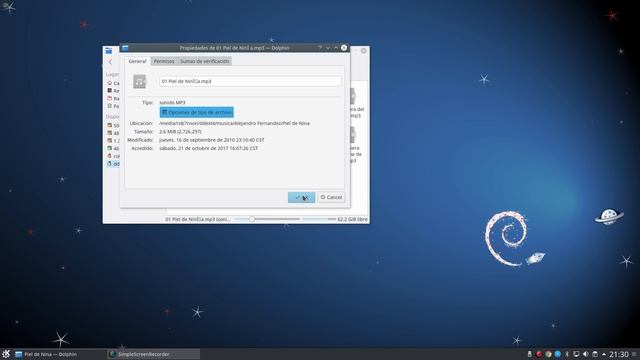Select the '1.2' device in Dolphin sidebar
640x360 pixels.
click(x=113, y=140)
